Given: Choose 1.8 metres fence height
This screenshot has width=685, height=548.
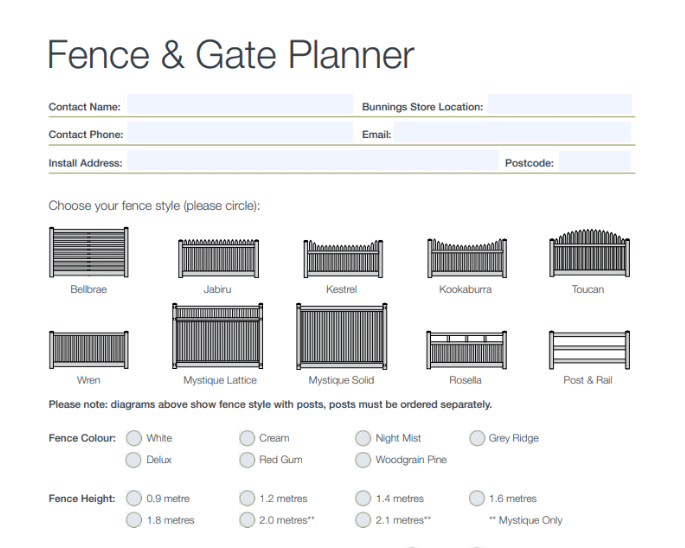Looking at the screenshot, I should pyautogui.click(x=133, y=520).
